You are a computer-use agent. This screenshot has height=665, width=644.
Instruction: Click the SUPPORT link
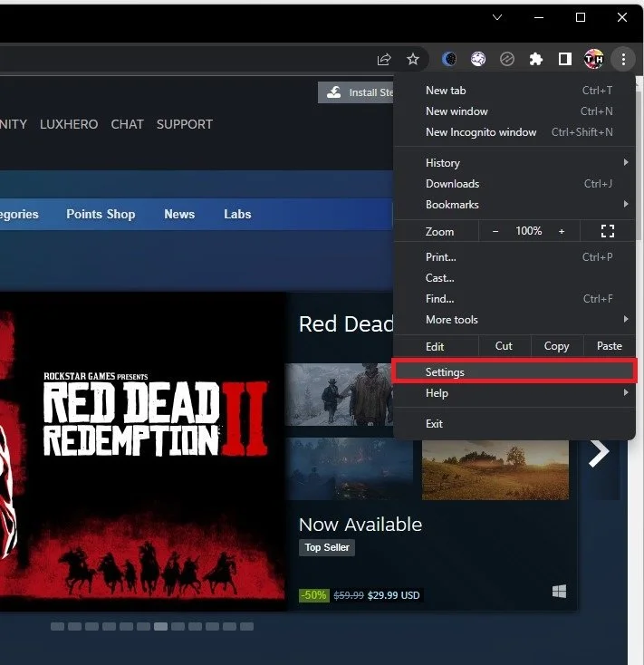[x=185, y=124]
